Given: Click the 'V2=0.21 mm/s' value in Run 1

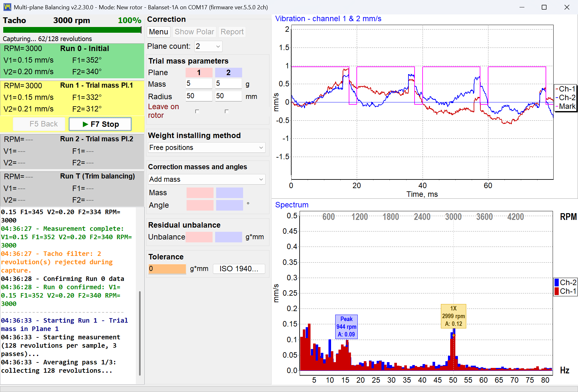Looking at the screenshot, I should tap(29, 109).
